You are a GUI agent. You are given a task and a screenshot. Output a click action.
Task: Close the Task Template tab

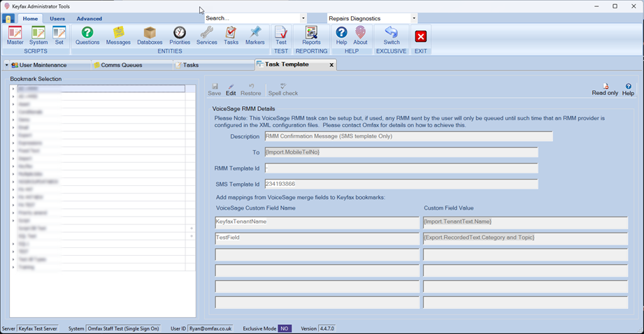click(331, 65)
